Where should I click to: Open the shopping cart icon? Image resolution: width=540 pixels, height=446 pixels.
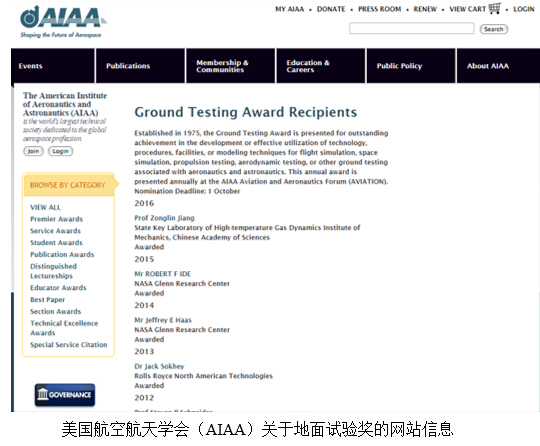tap(495, 8)
